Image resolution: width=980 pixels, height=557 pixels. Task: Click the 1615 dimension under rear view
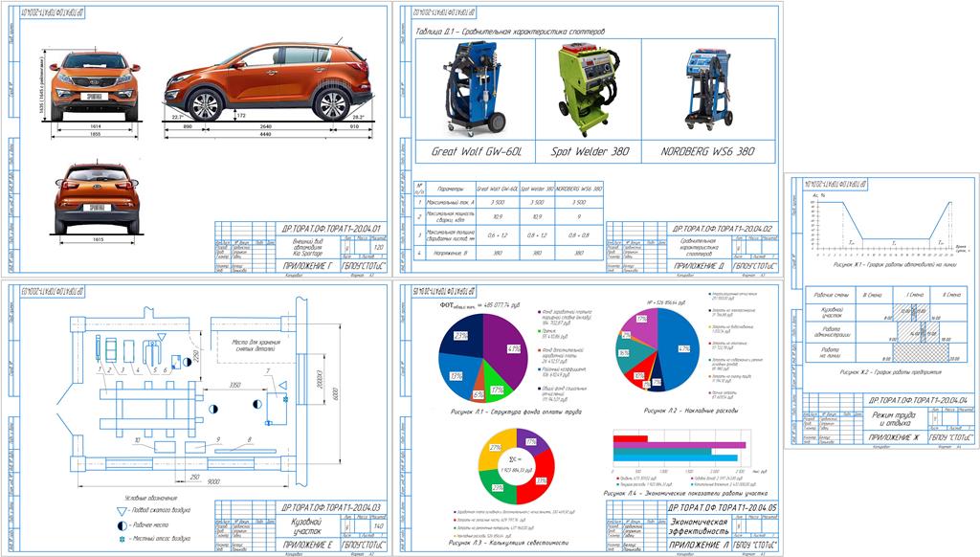coord(99,239)
